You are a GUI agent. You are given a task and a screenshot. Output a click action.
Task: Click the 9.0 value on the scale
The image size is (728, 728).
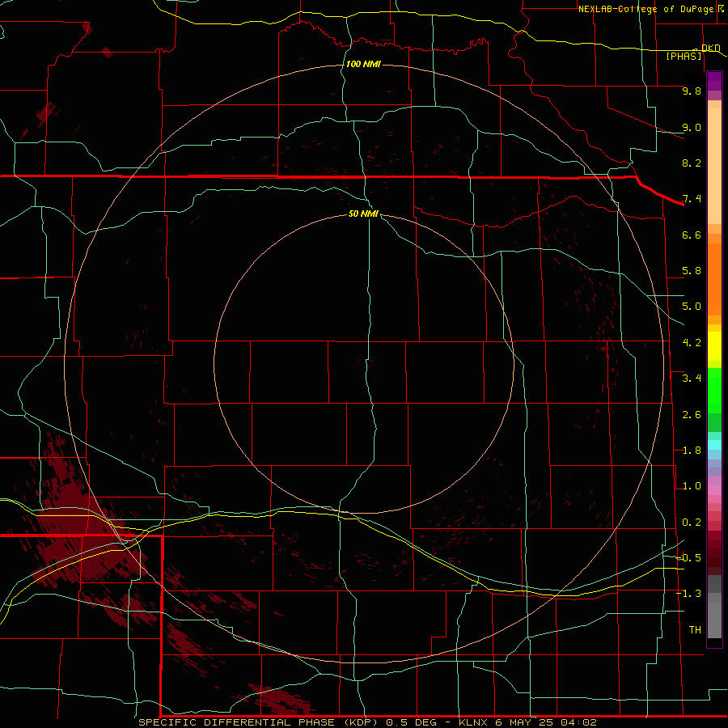(x=692, y=127)
